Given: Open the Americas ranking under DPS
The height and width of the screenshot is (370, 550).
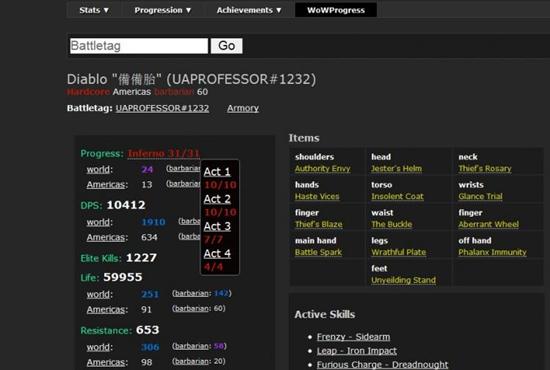Looking at the screenshot, I should (x=106, y=237).
